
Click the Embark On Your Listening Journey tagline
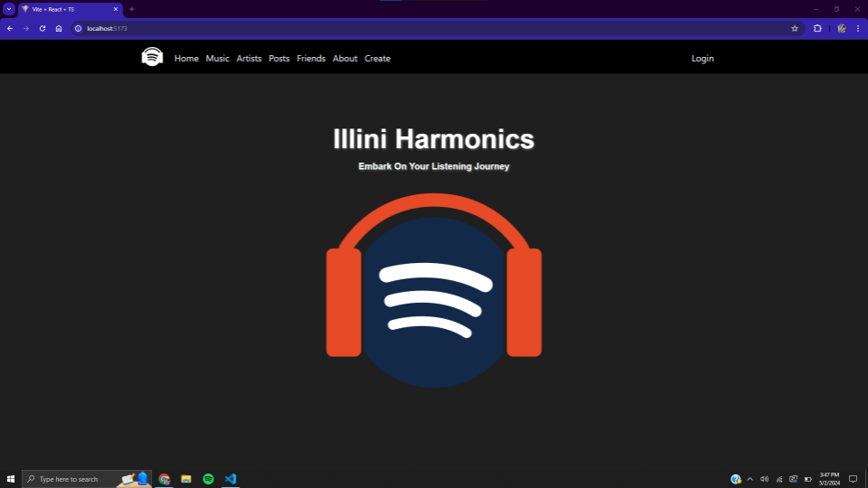[x=434, y=166]
